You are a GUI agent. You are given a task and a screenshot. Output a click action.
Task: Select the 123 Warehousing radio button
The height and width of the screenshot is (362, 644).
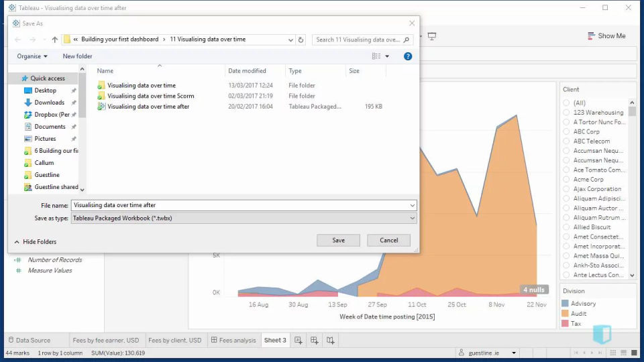pos(566,113)
